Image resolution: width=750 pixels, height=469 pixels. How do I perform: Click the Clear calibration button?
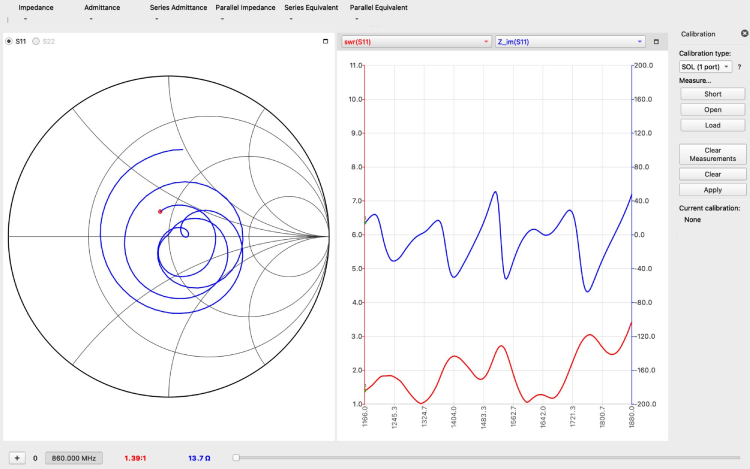(712, 174)
